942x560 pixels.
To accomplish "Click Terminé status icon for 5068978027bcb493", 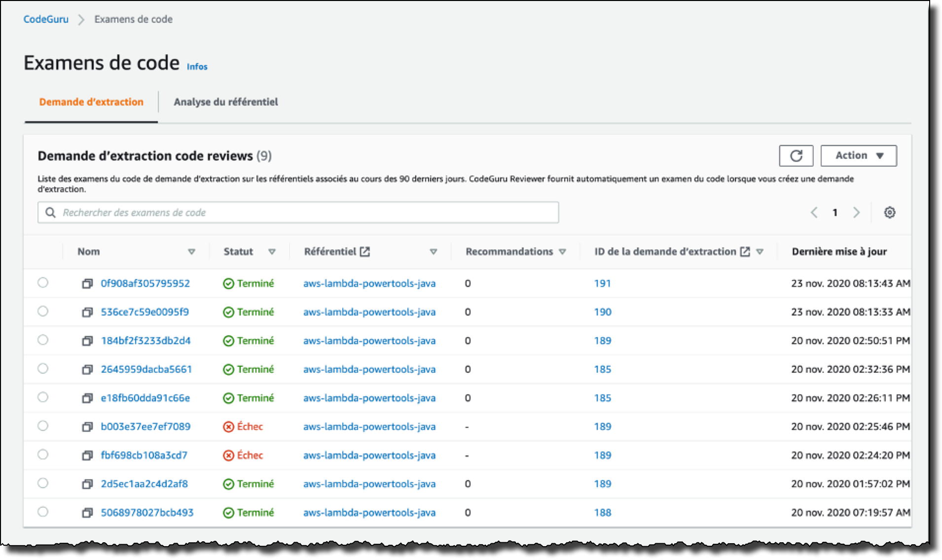I will click(x=228, y=513).
